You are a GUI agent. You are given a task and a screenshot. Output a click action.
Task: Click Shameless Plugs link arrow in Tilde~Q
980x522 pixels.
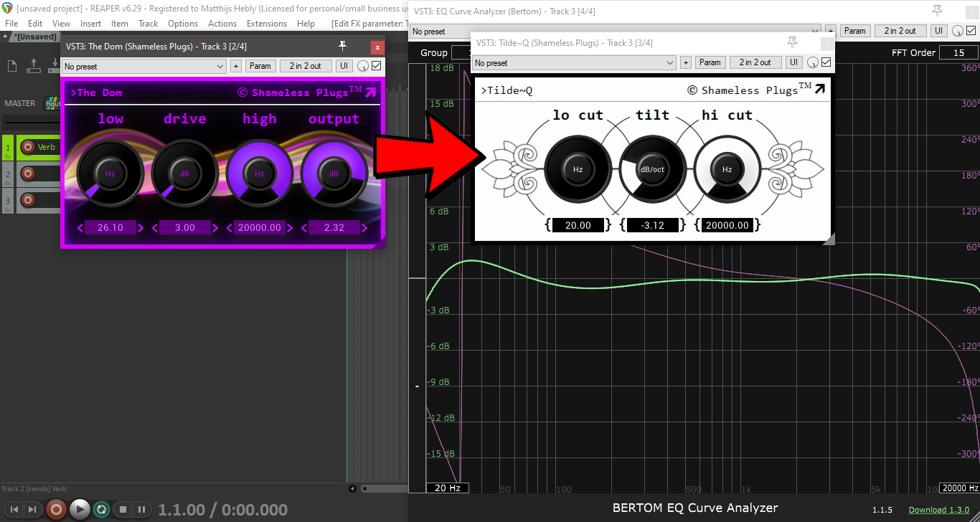click(819, 89)
